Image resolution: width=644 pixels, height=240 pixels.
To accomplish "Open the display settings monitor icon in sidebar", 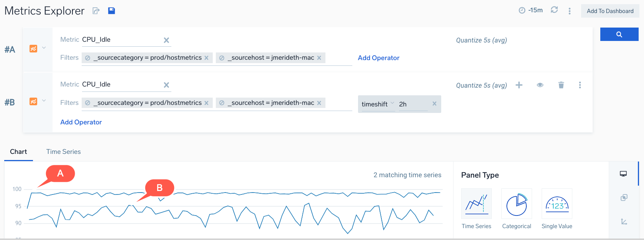I will [623, 174].
